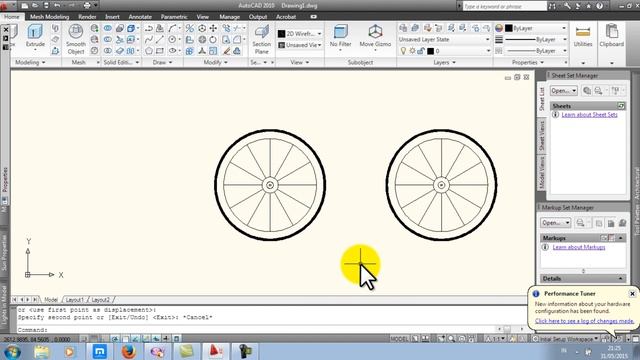The height and width of the screenshot is (360, 640).
Task: Open the Insert ribbon tab
Action: pyautogui.click(x=112, y=17)
